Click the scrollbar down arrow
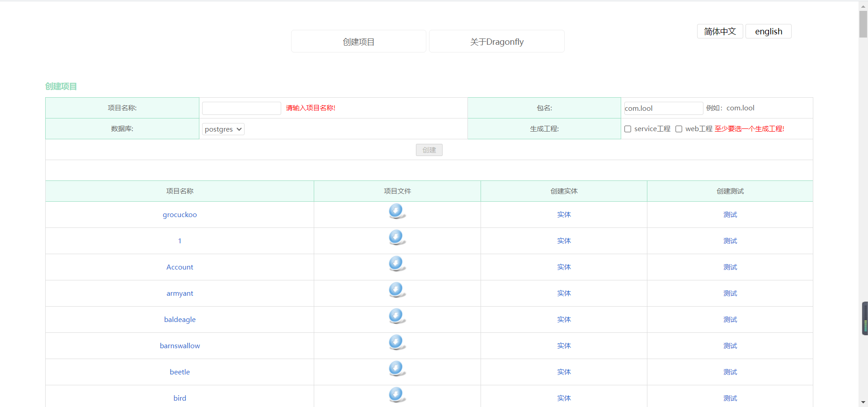868x407 pixels. pyautogui.click(x=863, y=402)
